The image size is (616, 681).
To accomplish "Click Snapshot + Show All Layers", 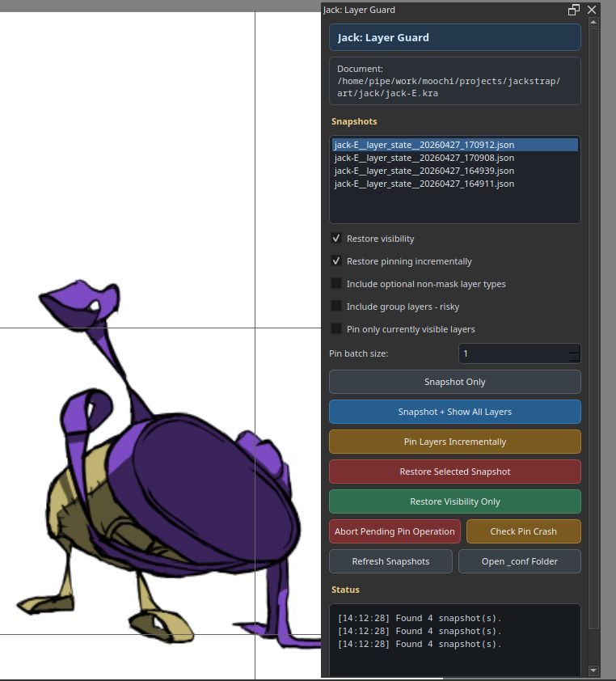I will [x=455, y=412].
